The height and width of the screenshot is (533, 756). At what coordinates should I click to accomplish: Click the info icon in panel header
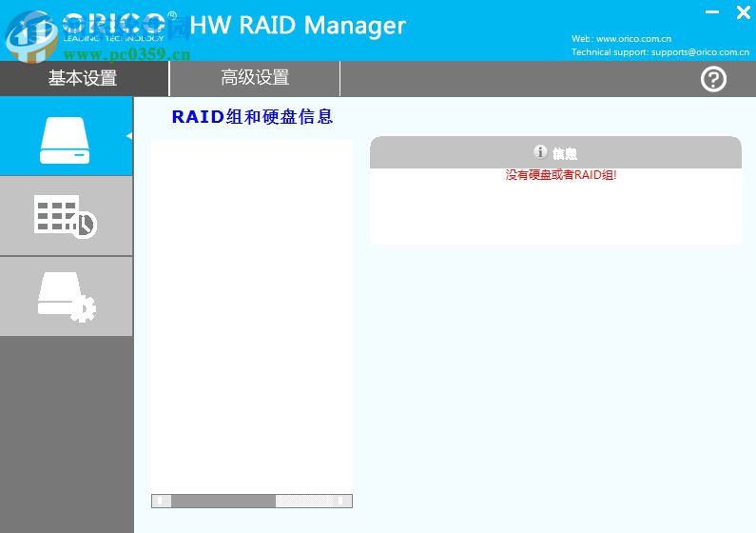[x=540, y=152]
